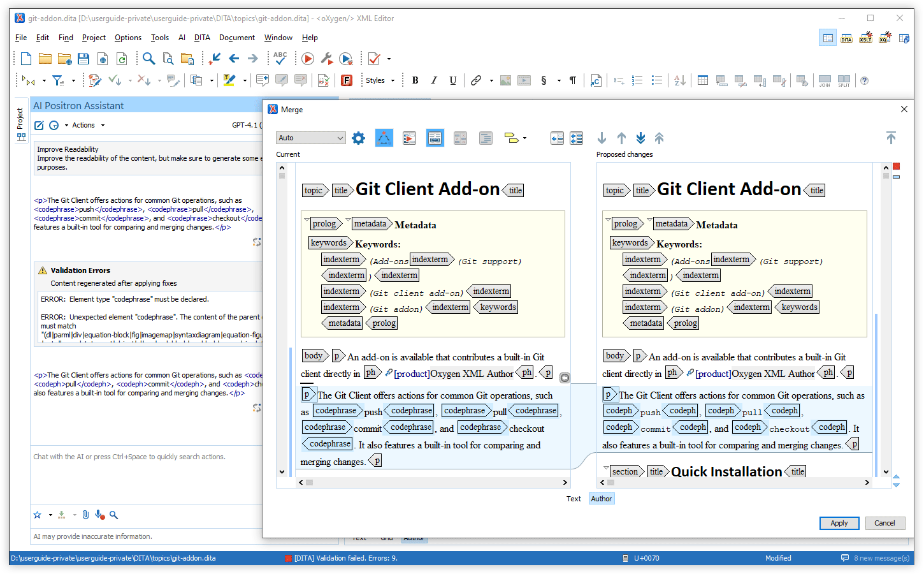Image resolution: width=924 pixels, height=574 pixels.
Task: Click Copy all changes from right to left
Action: click(x=577, y=138)
